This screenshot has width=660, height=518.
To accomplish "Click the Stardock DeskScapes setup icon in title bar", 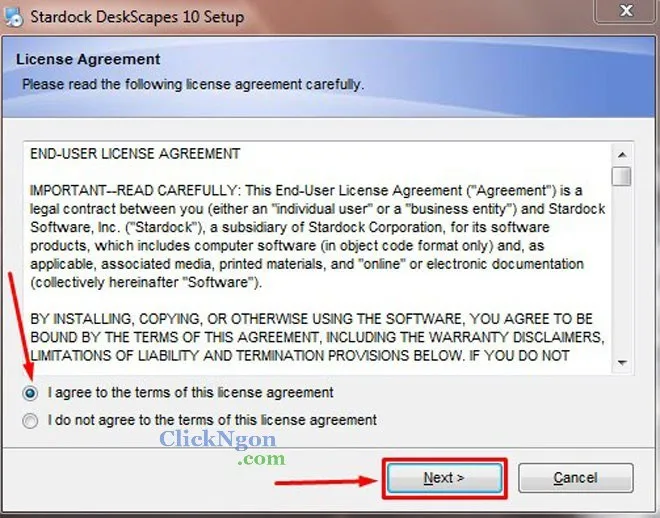I will pyautogui.click(x=13, y=17).
